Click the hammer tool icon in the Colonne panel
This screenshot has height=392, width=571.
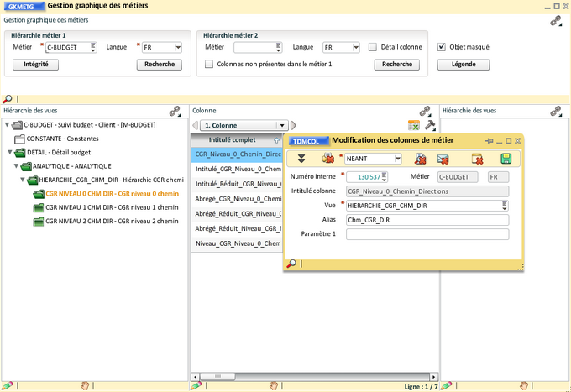tap(431, 125)
